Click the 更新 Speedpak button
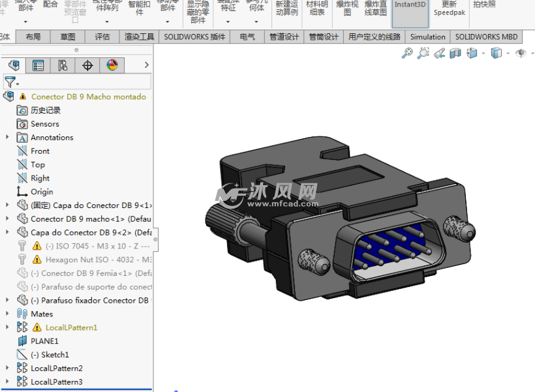This screenshot has height=392, width=535. point(450,8)
